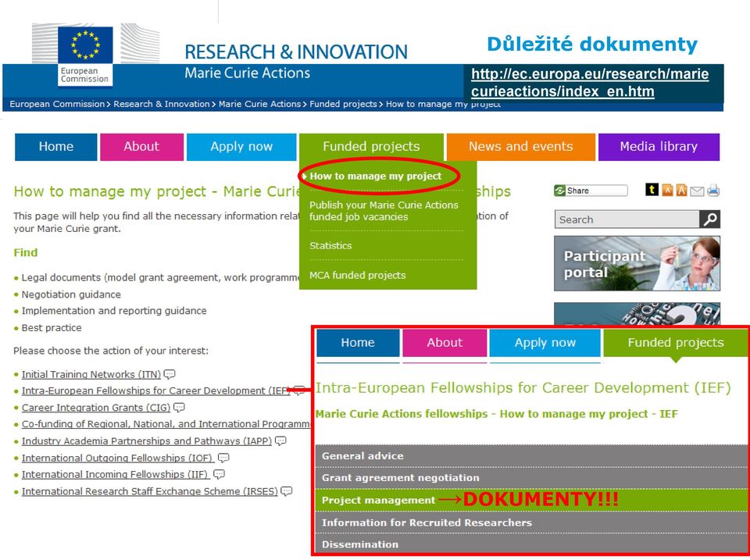Image resolution: width=750 pixels, height=560 pixels.
Task: Open the purple Media library tab
Action: click(x=659, y=147)
